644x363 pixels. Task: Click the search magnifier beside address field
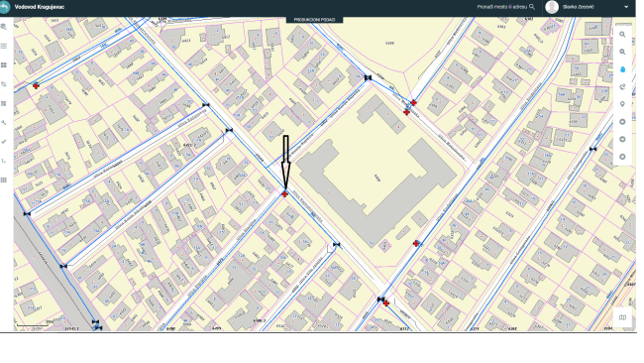tap(532, 7)
